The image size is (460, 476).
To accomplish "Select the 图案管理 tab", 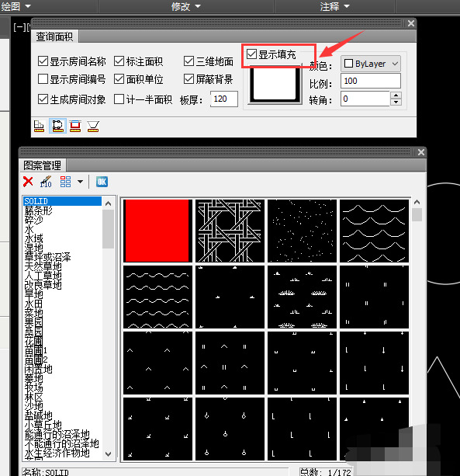I will [x=43, y=165].
